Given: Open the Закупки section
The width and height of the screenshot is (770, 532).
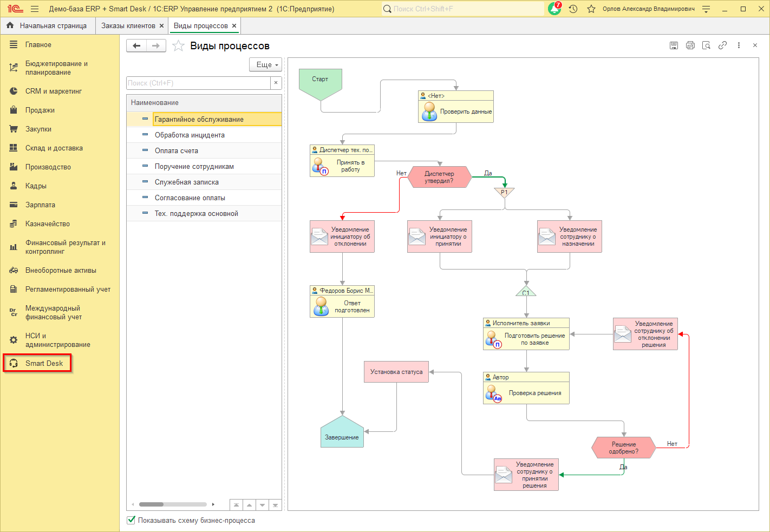Looking at the screenshot, I should click(60, 129).
